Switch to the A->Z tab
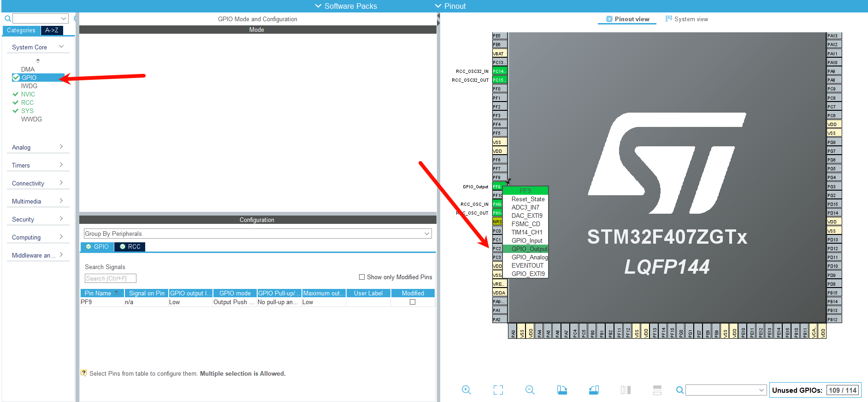 click(52, 30)
